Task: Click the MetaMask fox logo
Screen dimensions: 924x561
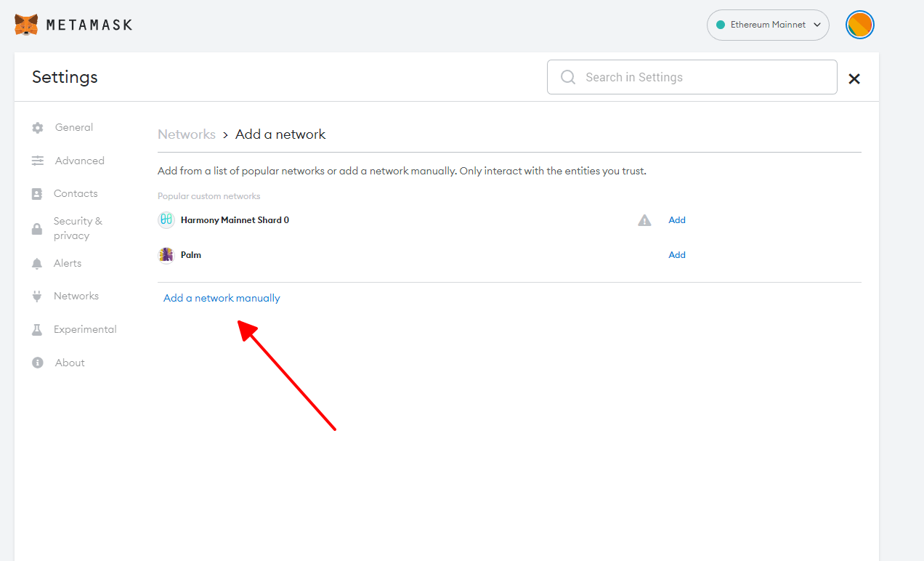Action: [x=26, y=25]
